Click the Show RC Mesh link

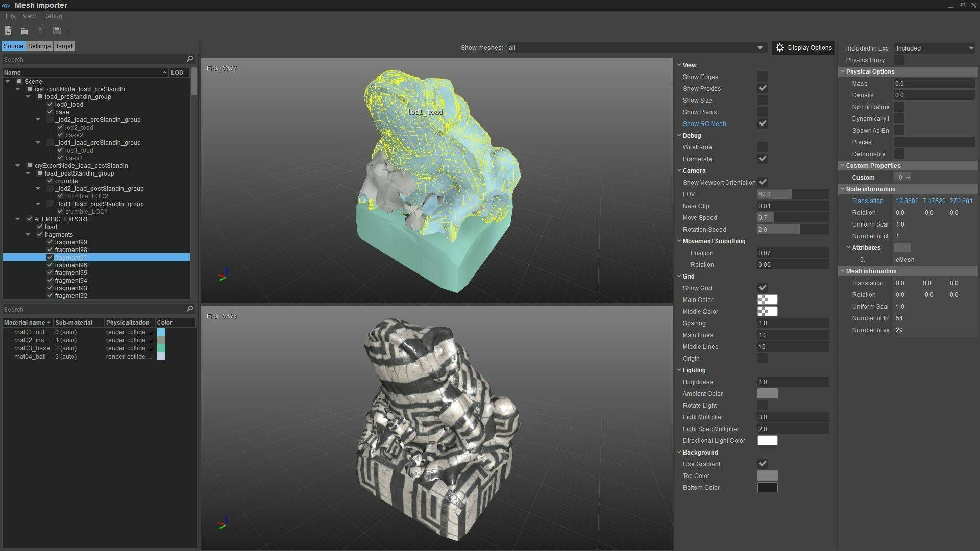tap(704, 123)
